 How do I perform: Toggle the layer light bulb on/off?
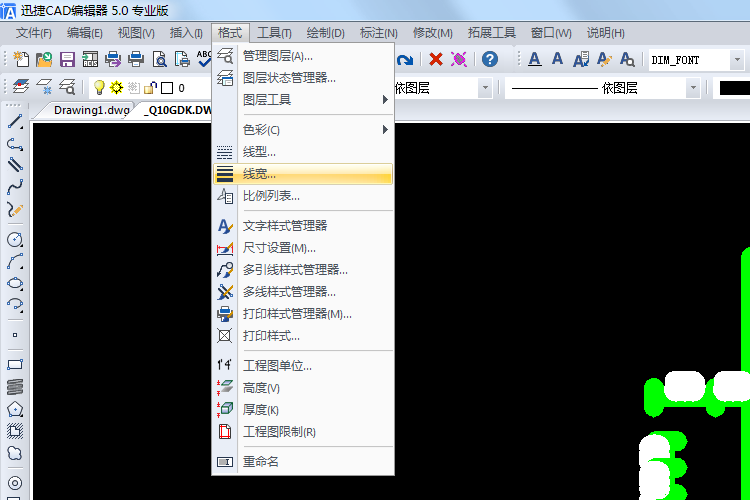[x=99, y=88]
